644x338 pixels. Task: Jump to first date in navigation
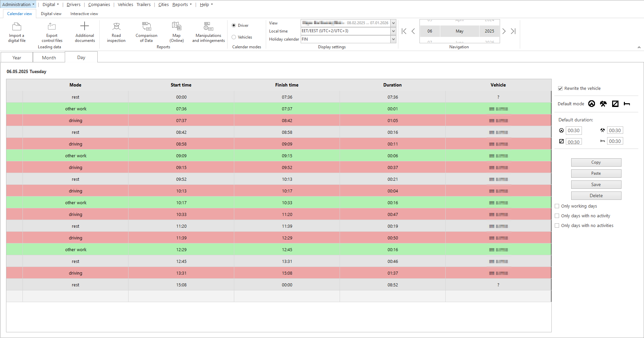404,31
